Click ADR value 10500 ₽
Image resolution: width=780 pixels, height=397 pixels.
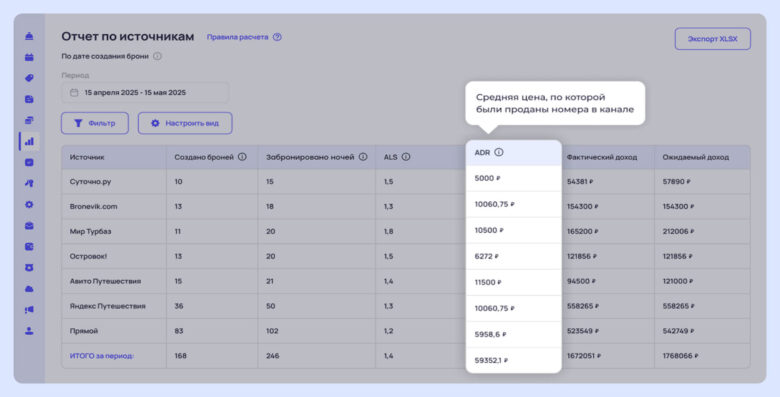tap(489, 230)
